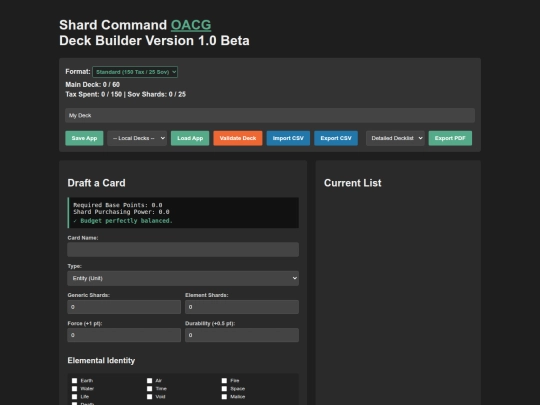
Task: Check the Life element box
Action: (74, 397)
